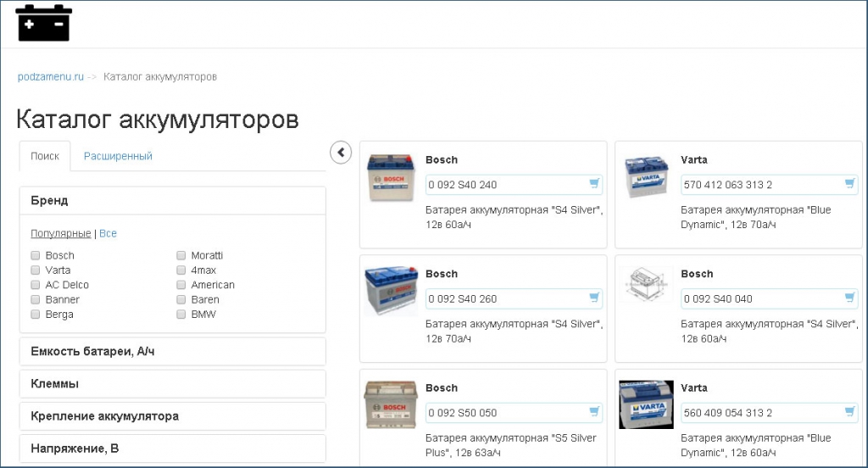Expand the Клеммы filter section
Viewport: 868px width, 468px height.
pos(173,384)
